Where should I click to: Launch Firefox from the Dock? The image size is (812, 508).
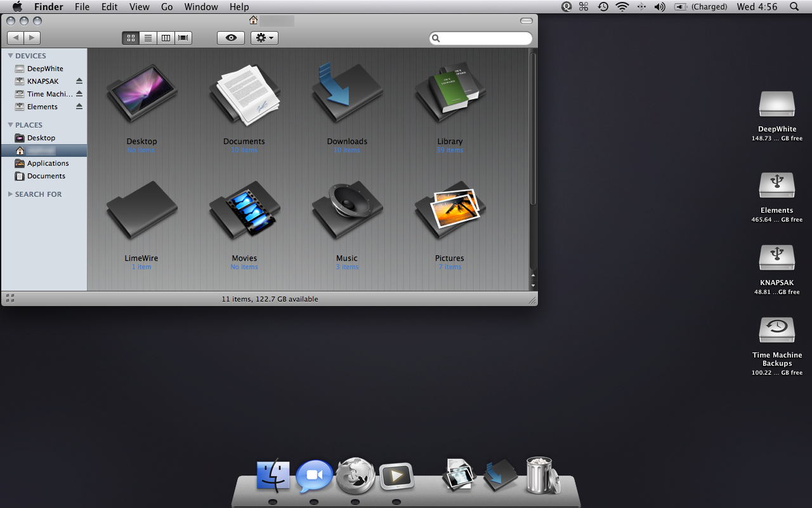click(355, 476)
